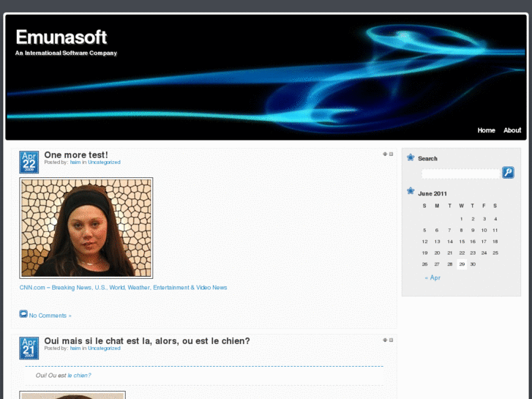Open the CNN.com Breaking News link
This screenshot has height=399, width=532.
click(x=123, y=288)
